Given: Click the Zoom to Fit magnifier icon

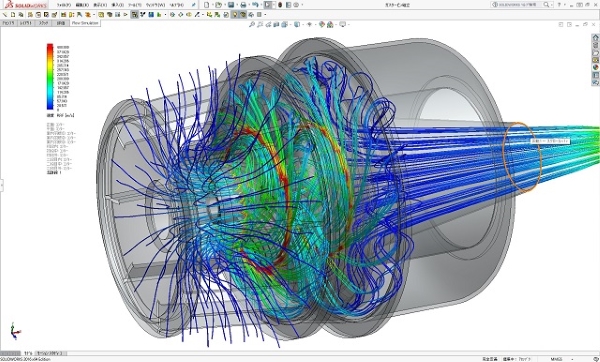Looking at the screenshot, I should 252,24.
